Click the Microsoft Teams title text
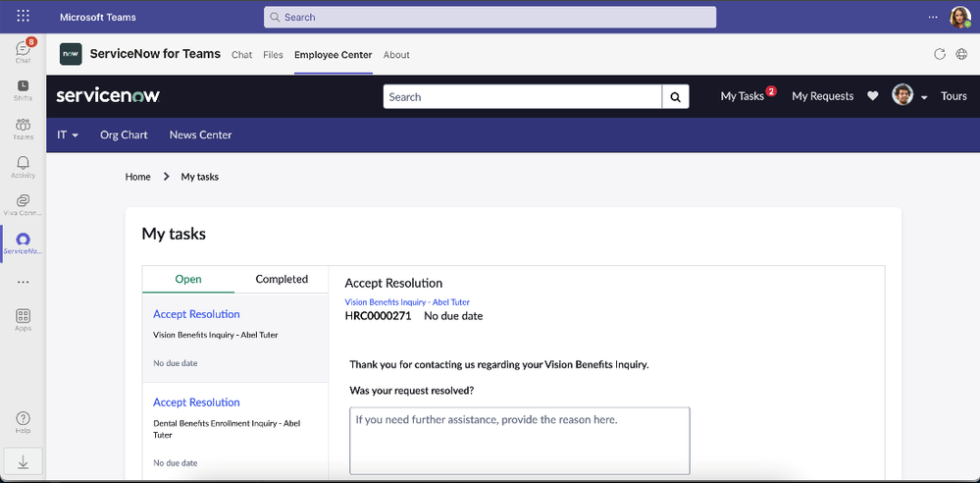This screenshot has height=483, width=980. pyautogui.click(x=98, y=17)
